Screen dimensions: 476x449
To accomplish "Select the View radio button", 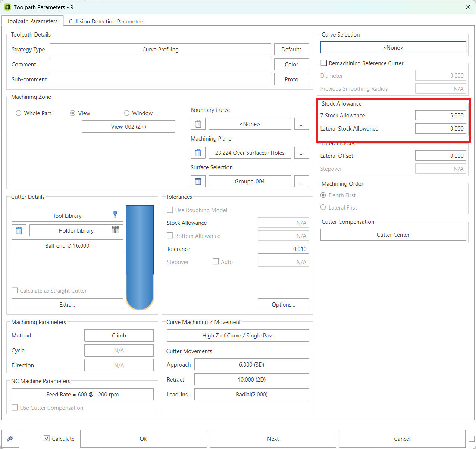I will (73, 113).
